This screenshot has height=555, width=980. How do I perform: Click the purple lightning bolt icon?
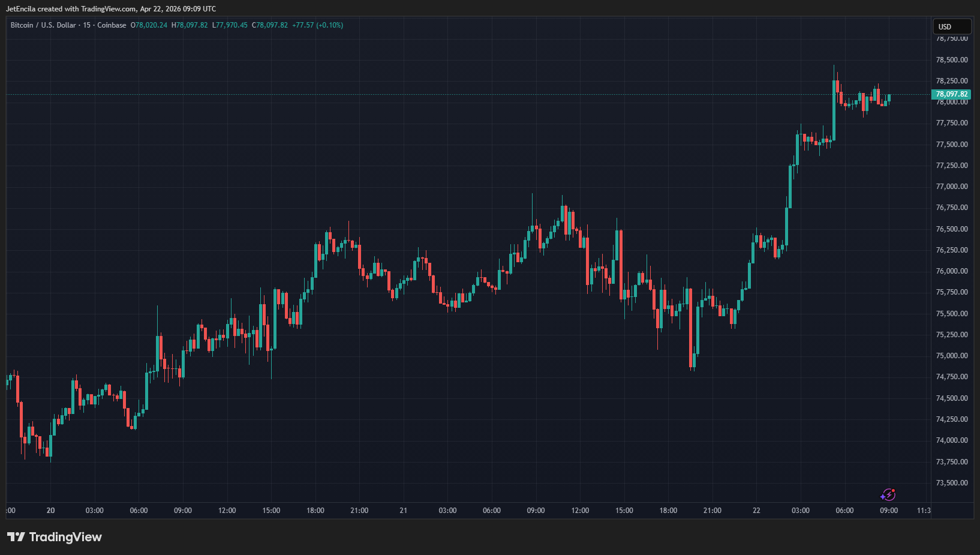click(888, 495)
